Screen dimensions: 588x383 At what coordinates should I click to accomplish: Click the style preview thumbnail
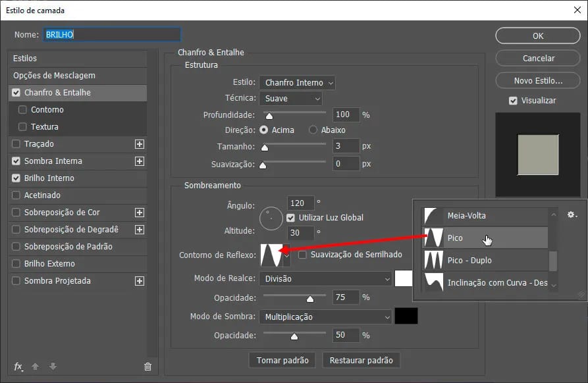click(x=538, y=155)
